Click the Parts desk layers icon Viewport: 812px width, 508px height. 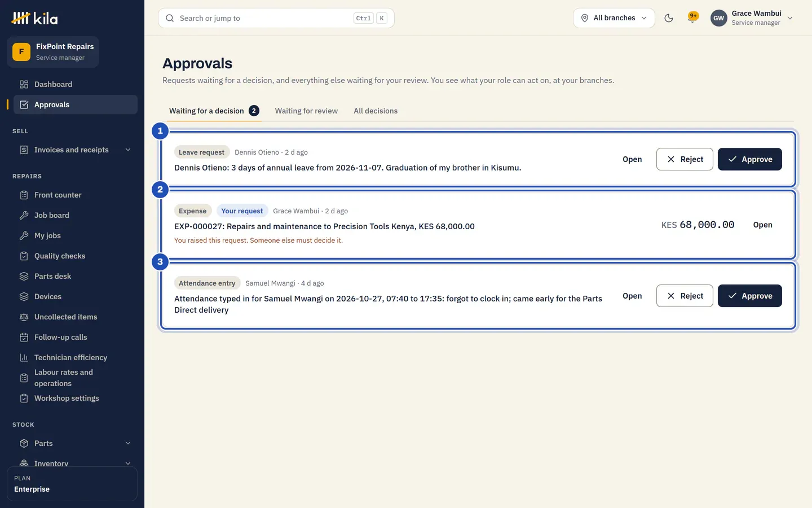tap(24, 276)
